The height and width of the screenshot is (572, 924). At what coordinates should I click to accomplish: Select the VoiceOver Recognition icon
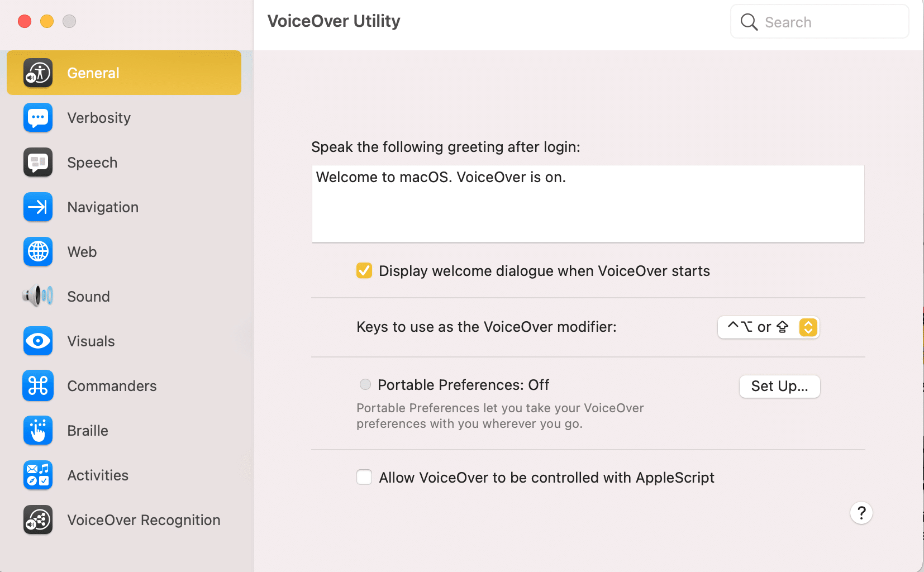(37, 519)
